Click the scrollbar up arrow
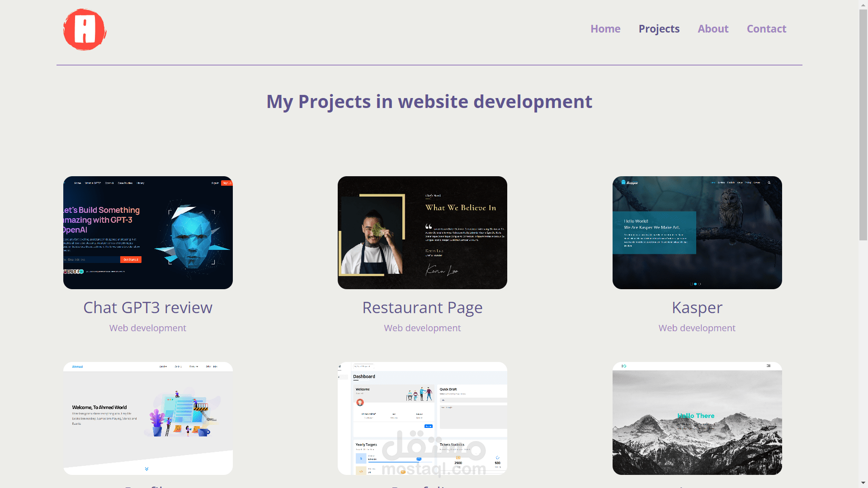 tap(863, 5)
